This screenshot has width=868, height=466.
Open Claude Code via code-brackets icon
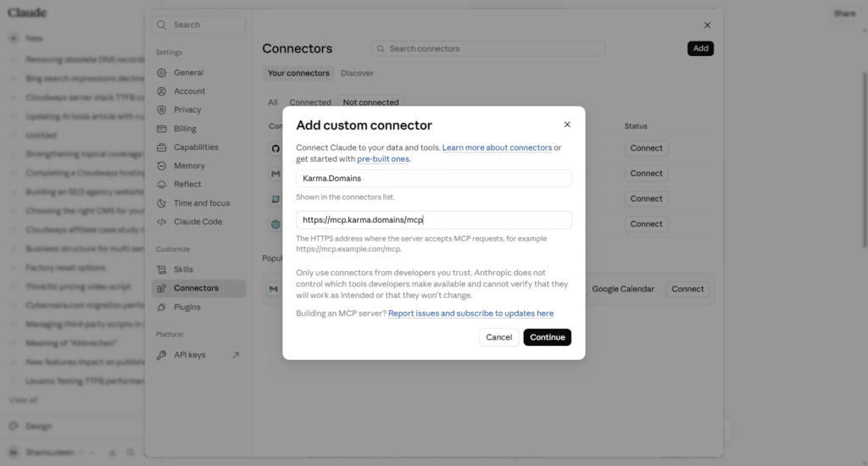coord(162,221)
